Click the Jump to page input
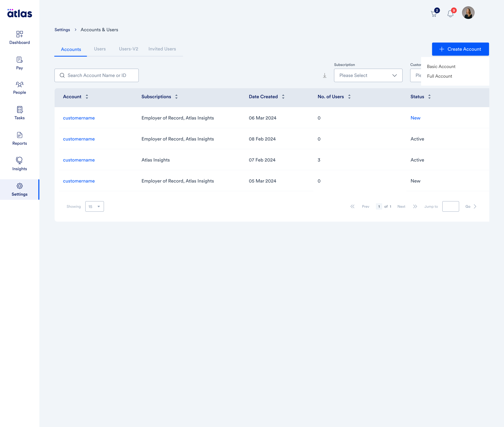504x427 pixels. pyautogui.click(x=451, y=207)
